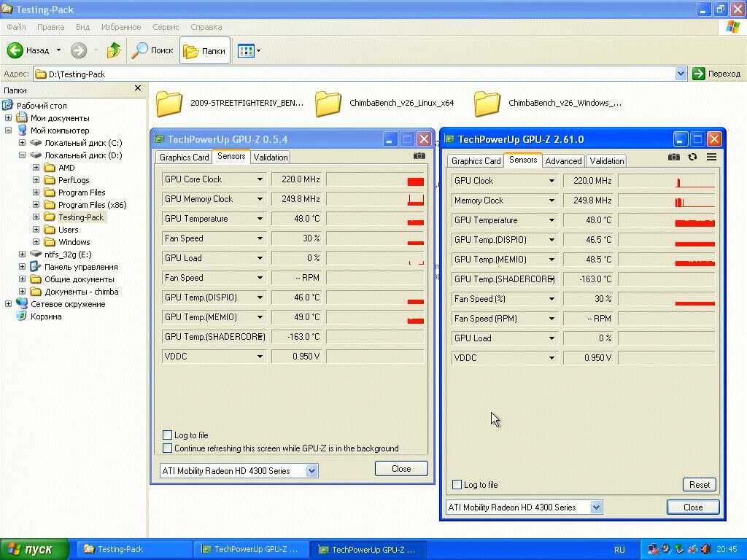
Task: Click the Back arrow in Explorer toolbar
Action: pos(15,50)
